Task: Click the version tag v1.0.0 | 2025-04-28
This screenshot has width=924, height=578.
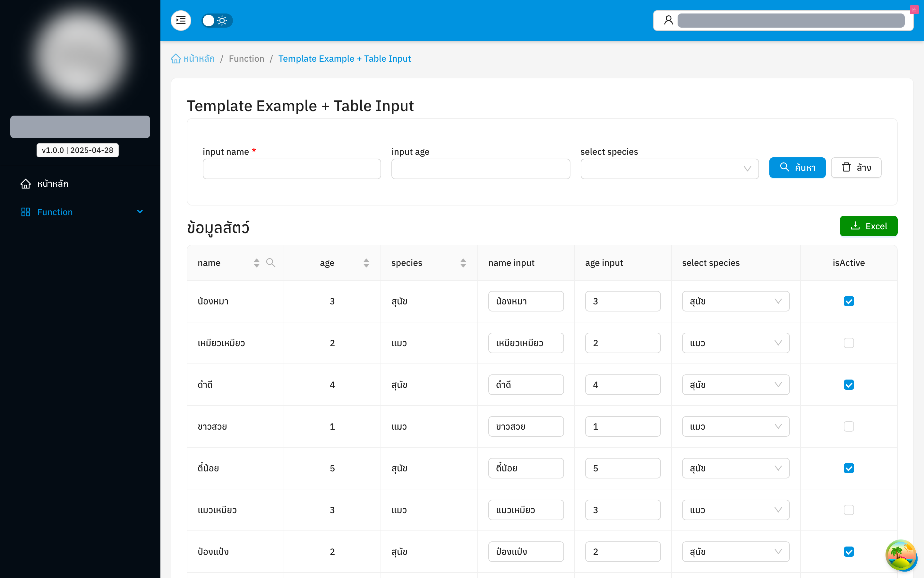Action: pos(78,150)
